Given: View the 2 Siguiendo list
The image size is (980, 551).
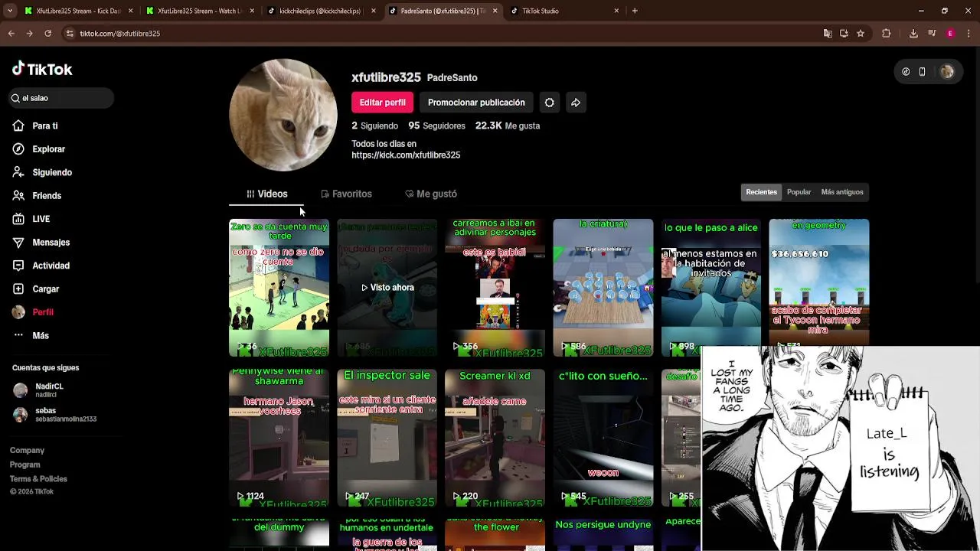Looking at the screenshot, I should click(x=374, y=126).
